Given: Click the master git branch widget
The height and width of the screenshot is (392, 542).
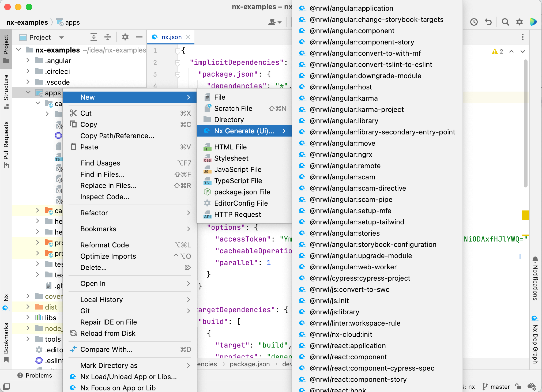Looking at the screenshot, I should pos(496,387).
